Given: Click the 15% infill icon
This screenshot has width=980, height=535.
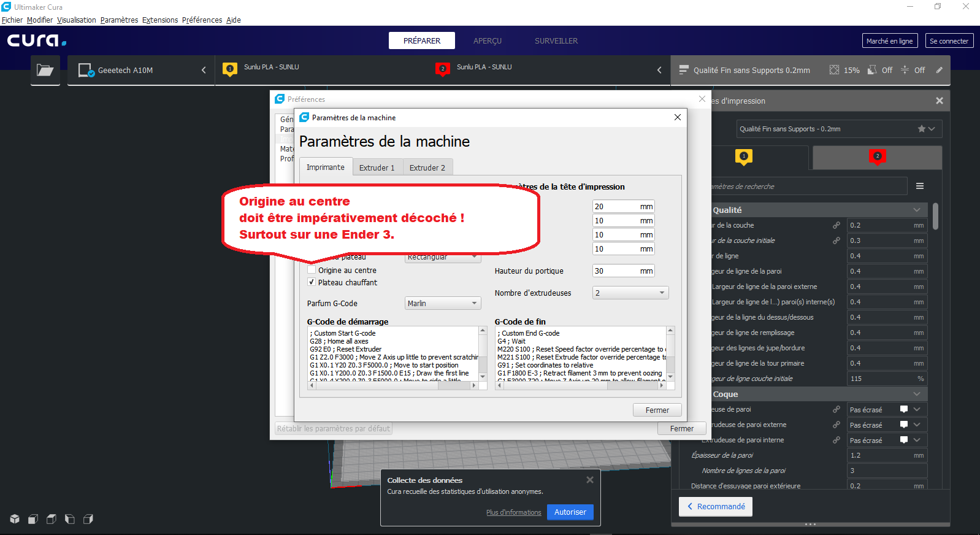Looking at the screenshot, I should point(834,70).
